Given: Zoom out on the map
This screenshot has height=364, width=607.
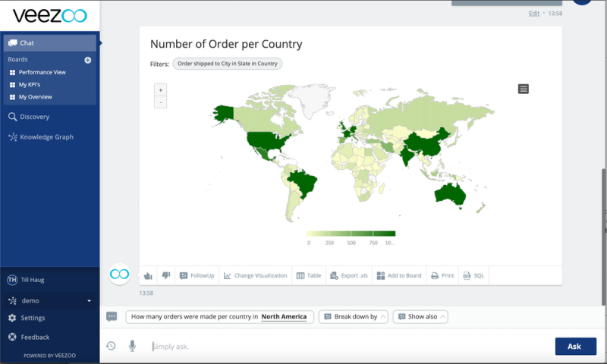Looking at the screenshot, I should [x=160, y=102].
